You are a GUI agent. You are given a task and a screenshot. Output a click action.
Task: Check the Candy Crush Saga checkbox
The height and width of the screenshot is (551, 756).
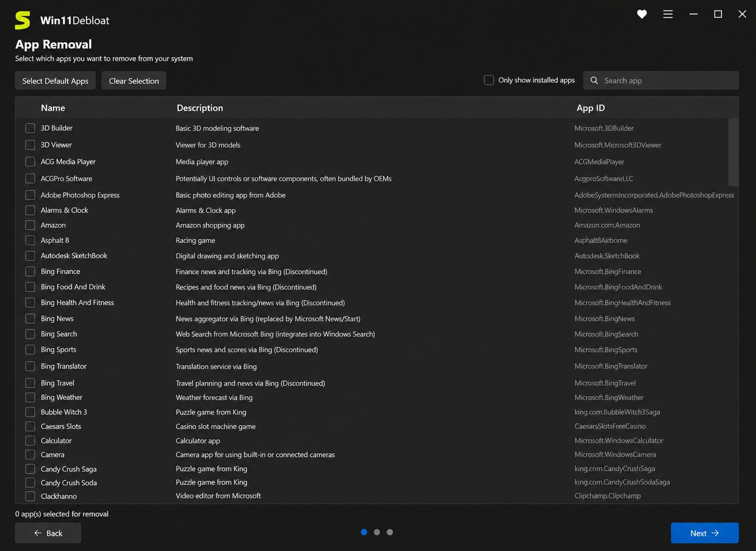pos(30,469)
